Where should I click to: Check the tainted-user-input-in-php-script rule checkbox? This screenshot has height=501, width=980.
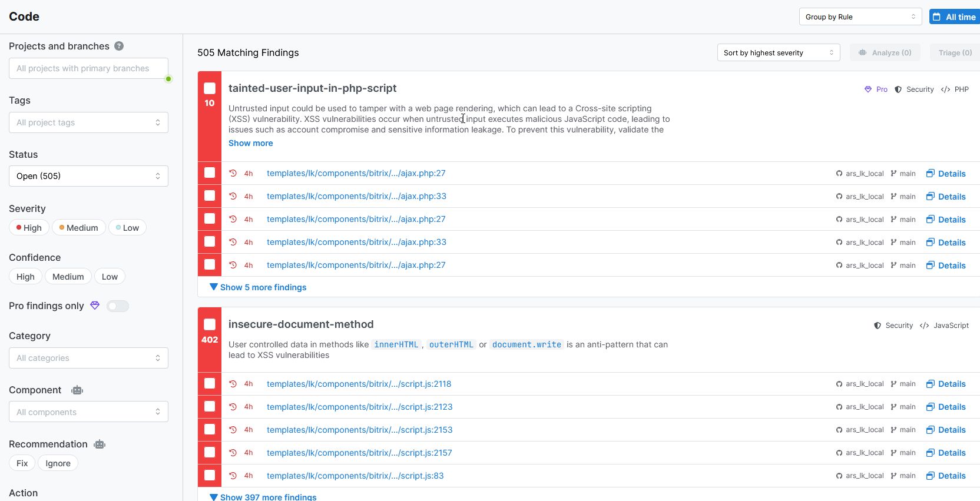click(x=210, y=88)
